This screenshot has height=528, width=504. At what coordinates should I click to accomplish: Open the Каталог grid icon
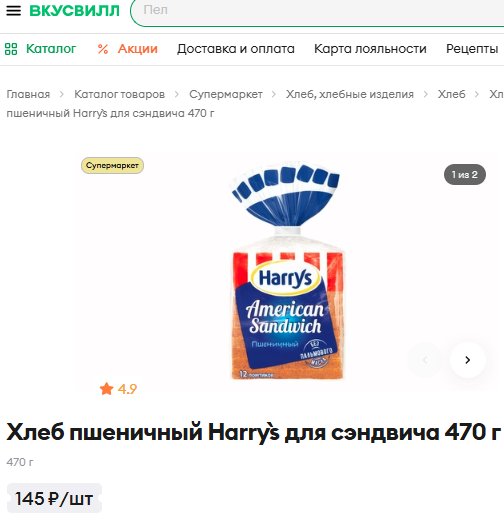click(x=11, y=49)
